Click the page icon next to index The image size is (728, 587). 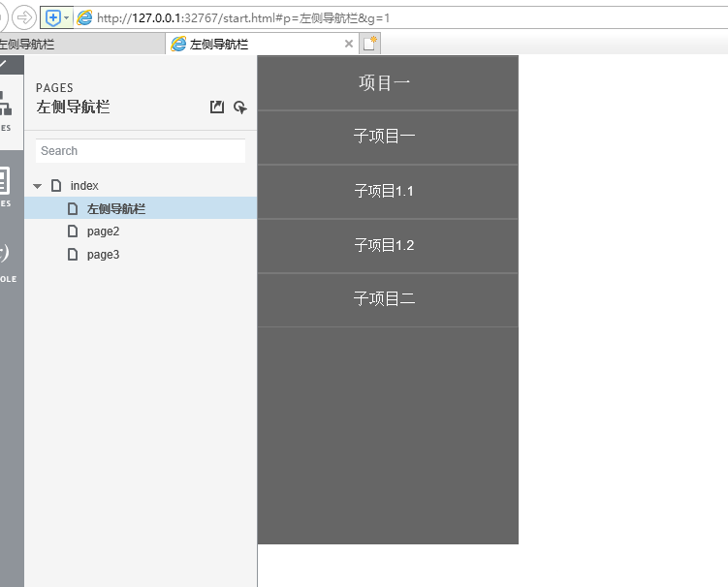[x=56, y=186]
